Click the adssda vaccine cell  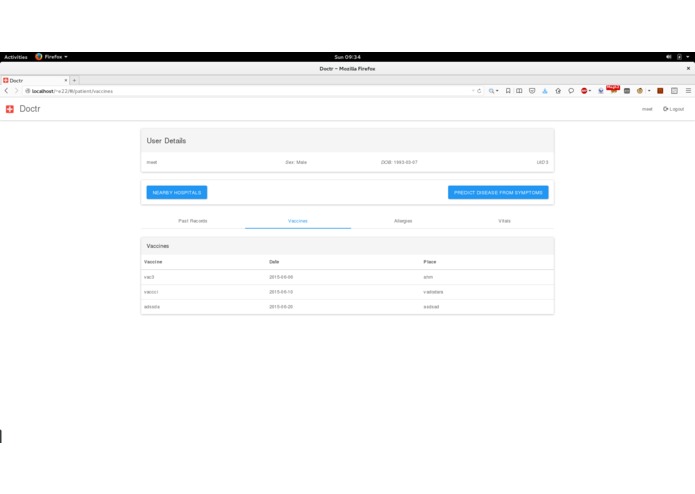pyautogui.click(x=152, y=307)
